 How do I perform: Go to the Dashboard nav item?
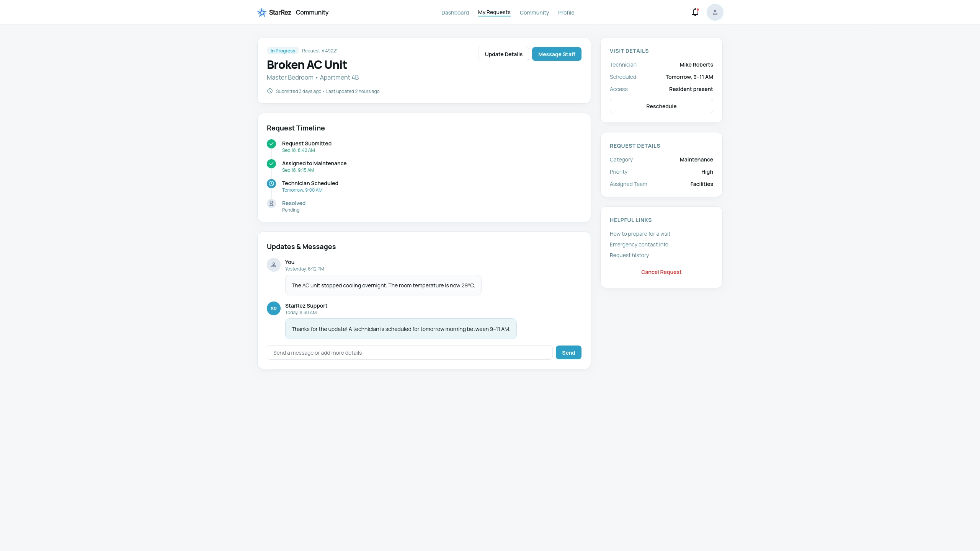[x=455, y=13]
